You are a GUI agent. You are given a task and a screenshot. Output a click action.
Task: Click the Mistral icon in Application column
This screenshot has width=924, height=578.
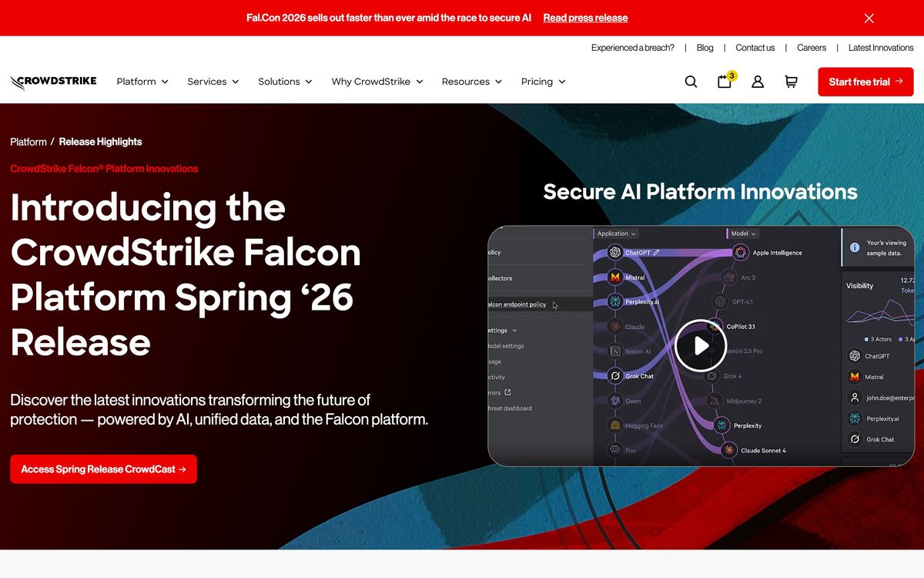coord(615,277)
